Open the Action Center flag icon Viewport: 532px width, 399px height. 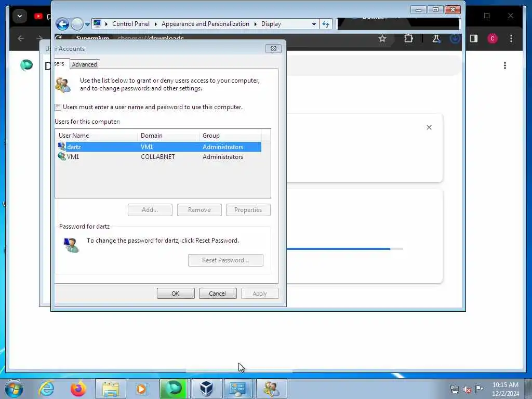pyautogui.click(x=479, y=389)
